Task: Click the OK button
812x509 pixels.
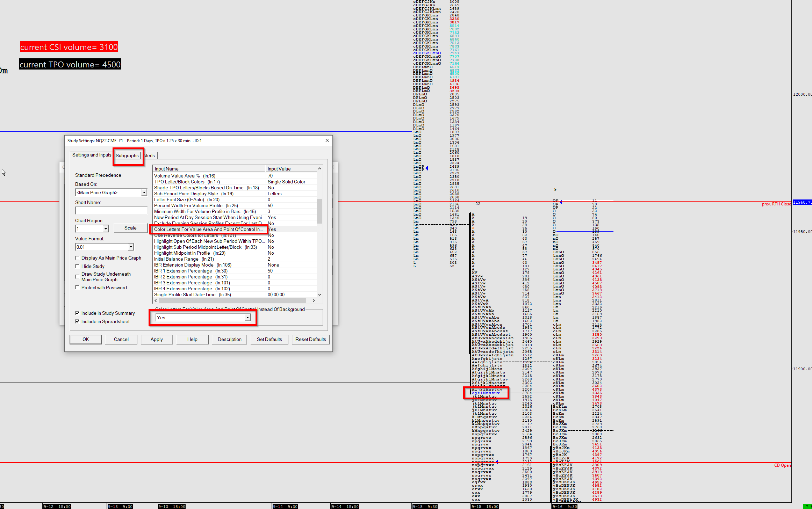Action: 86,339
